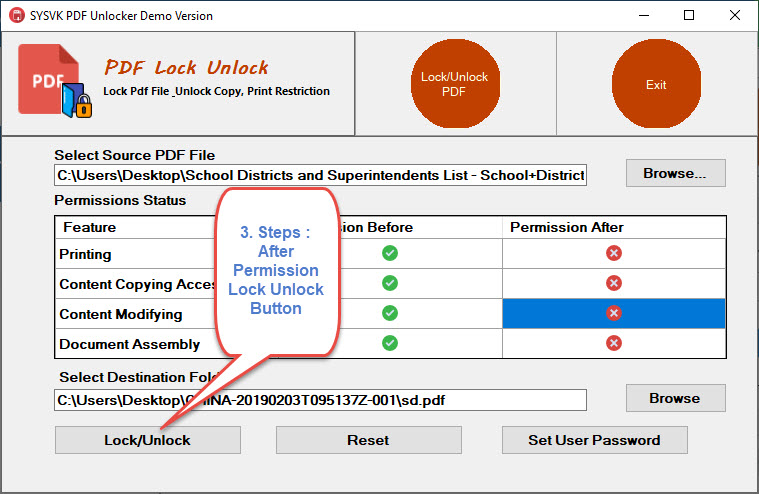Click red cross in Content Copying row
The height and width of the screenshot is (494, 759).
tap(614, 283)
